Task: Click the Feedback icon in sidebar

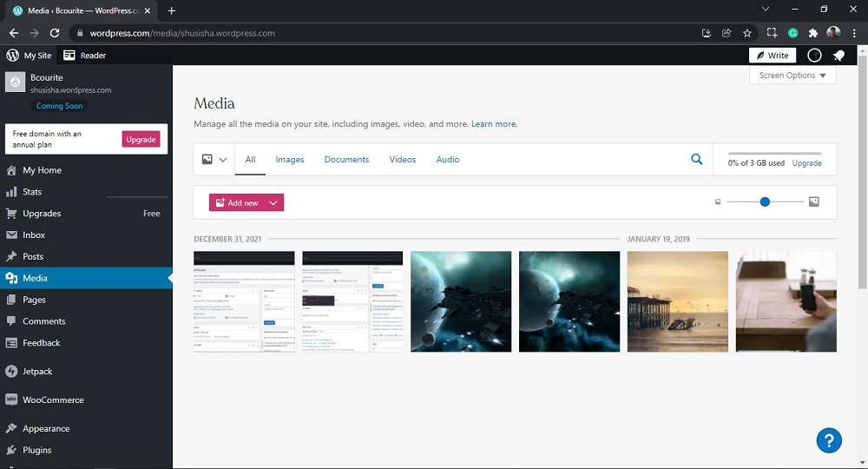Action: [11, 343]
